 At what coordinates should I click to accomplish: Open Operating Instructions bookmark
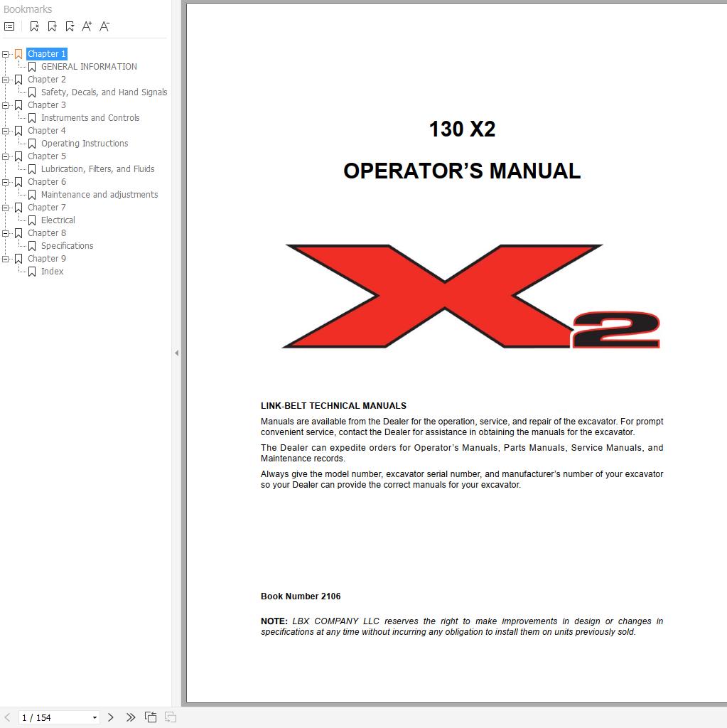85,144
